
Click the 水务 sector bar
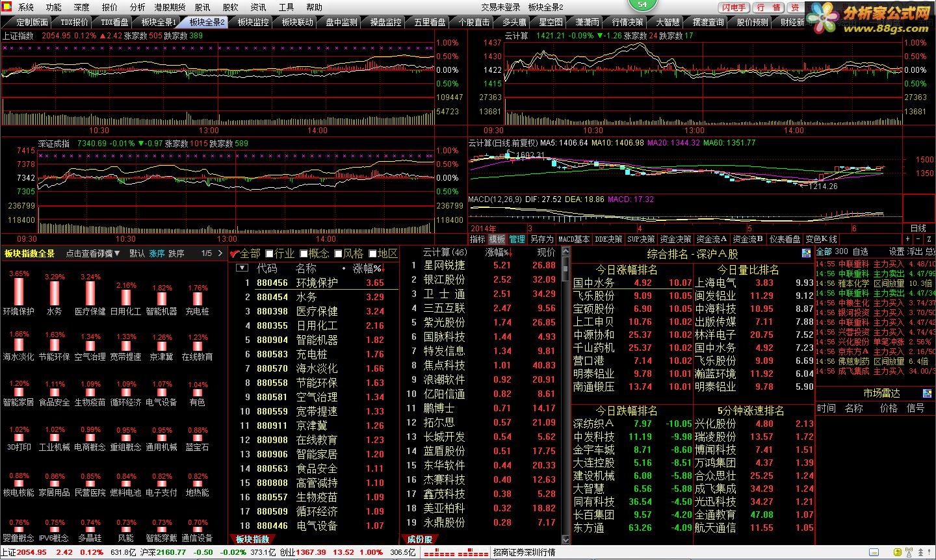click(x=55, y=294)
